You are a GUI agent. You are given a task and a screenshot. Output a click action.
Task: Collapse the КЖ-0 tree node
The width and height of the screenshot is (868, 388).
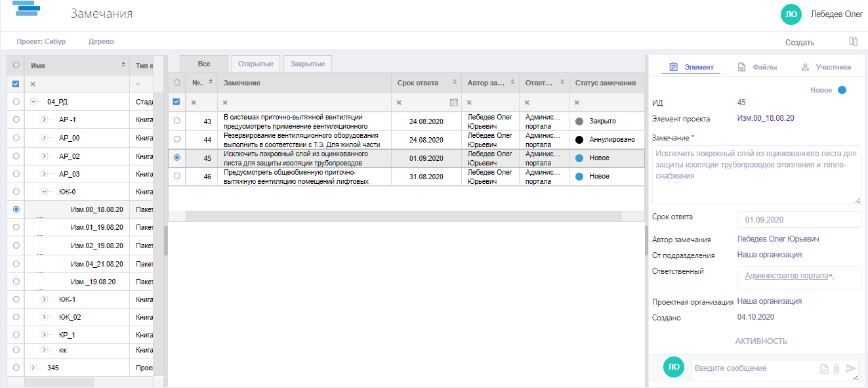pyautogui.click(x=45, y=192)
